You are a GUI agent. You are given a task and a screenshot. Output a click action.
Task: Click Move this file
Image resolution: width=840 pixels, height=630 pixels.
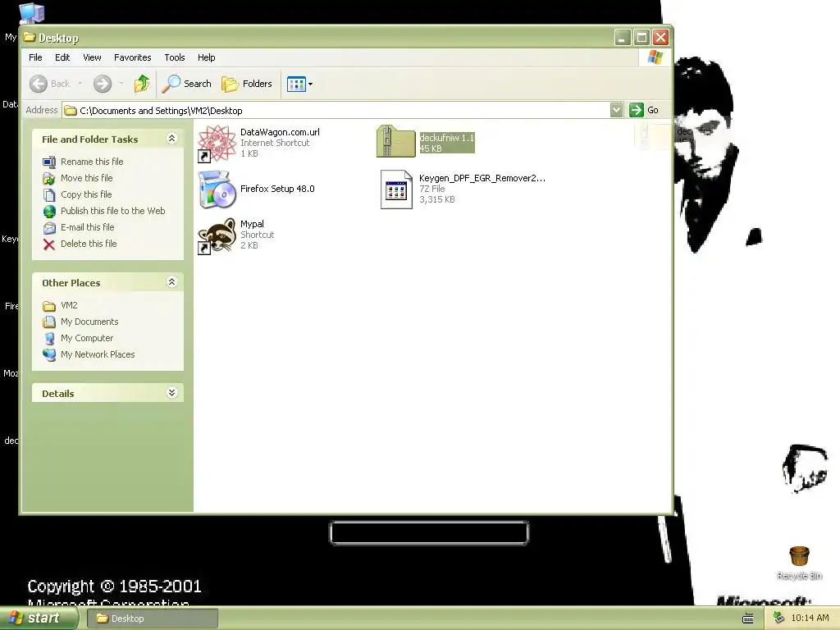pyautogui.click(x=86, y=178)
